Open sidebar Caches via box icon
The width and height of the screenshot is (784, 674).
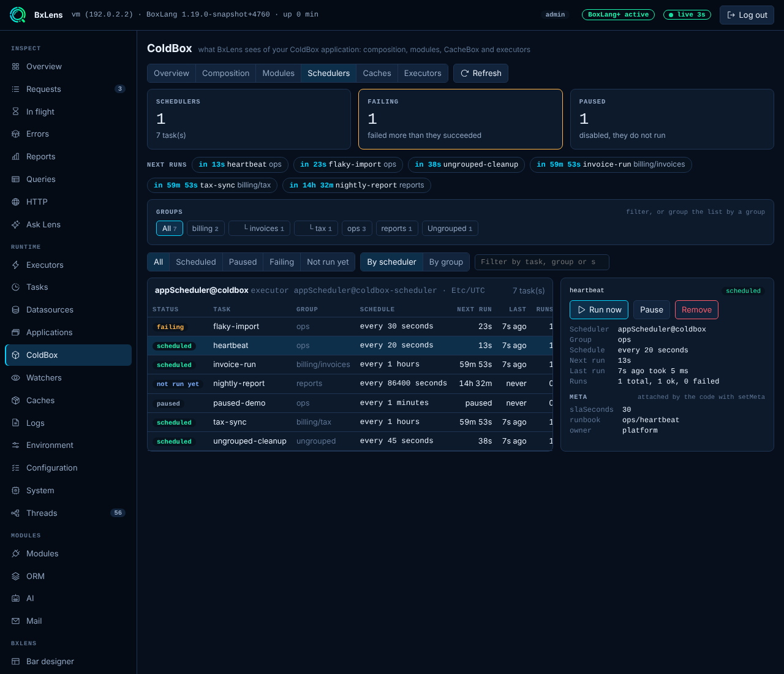coord(16,401)
